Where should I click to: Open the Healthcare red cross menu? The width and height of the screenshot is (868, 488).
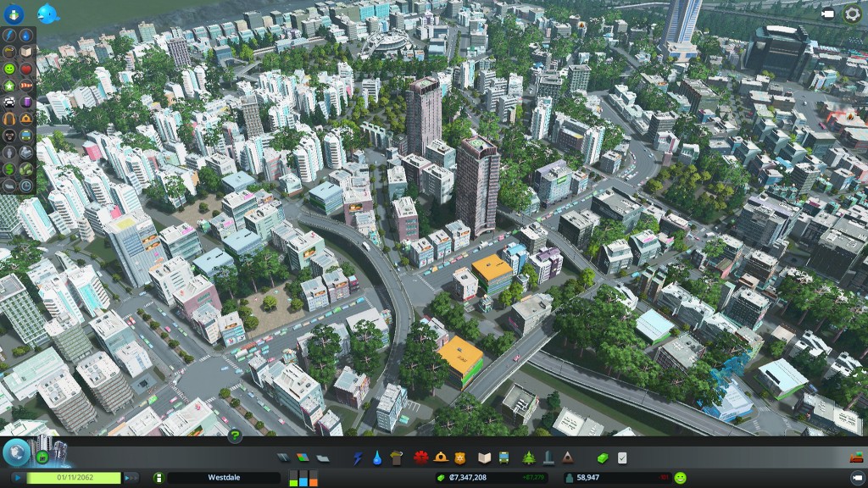[x=420, y=458]
